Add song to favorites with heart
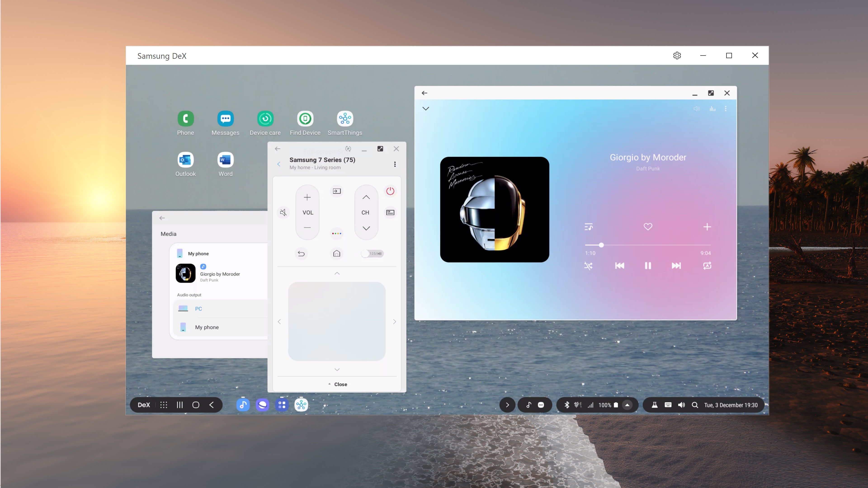Viewport: 868px width, 488px height. pos(648,227)
